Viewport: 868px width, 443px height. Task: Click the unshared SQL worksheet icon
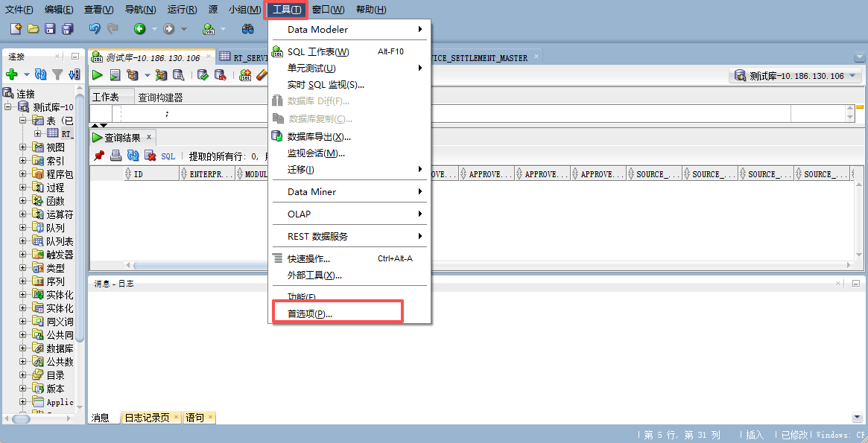(245, 74)
